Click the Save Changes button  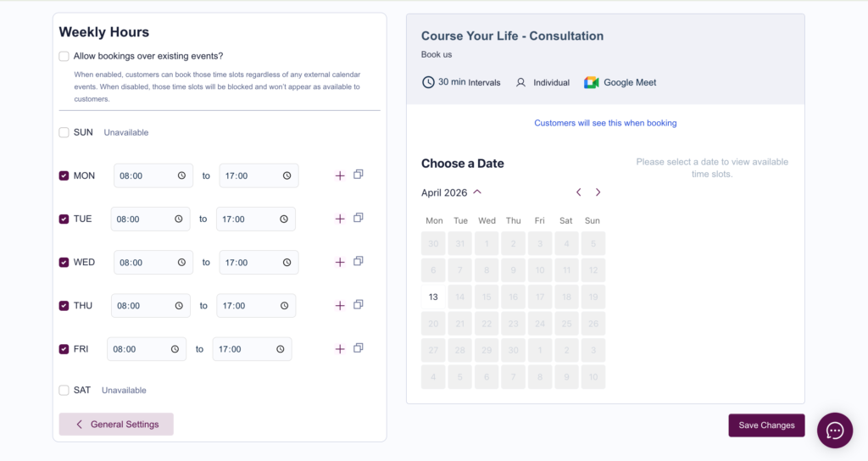(x=766, y=425)
